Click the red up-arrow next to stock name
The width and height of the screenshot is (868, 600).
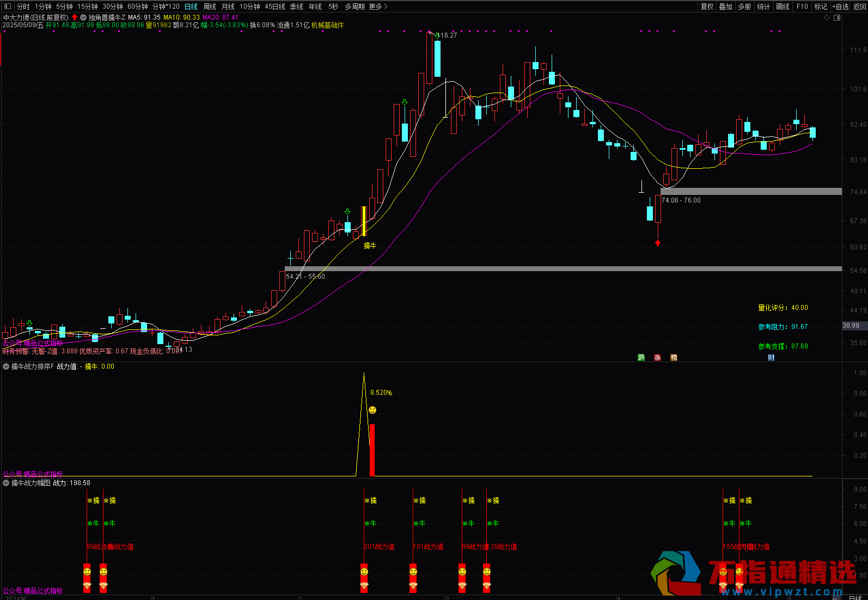75,17
